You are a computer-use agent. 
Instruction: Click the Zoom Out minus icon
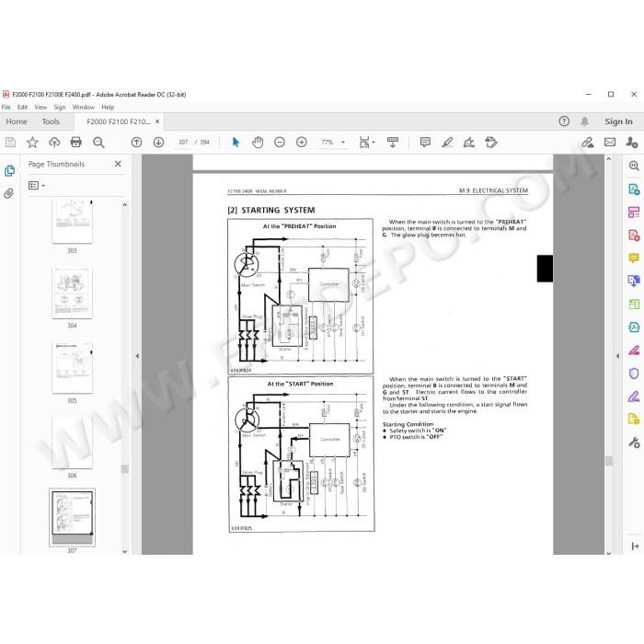click(280, 142)
